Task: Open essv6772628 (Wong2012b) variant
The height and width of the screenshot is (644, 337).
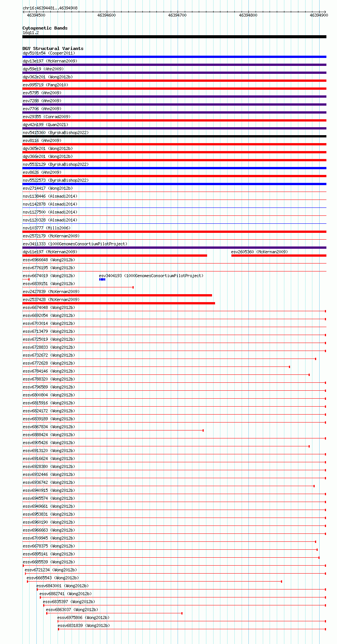Action: (x=49, y=363)
